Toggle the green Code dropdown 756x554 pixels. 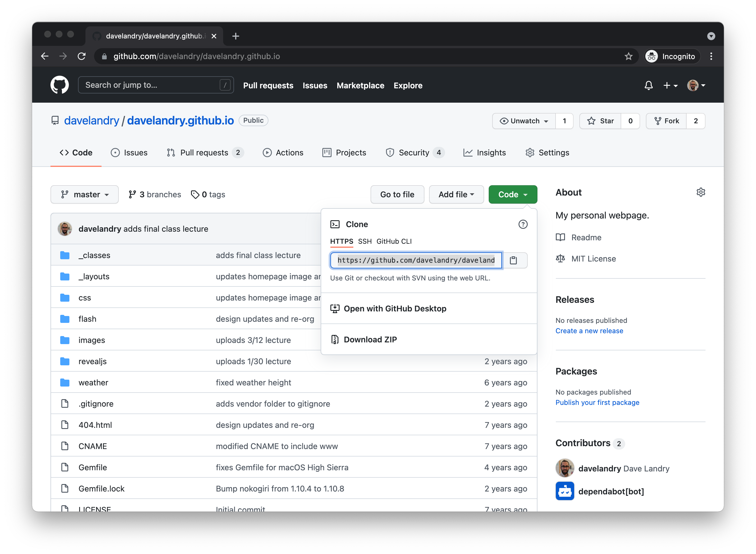[x=513, y=194]
